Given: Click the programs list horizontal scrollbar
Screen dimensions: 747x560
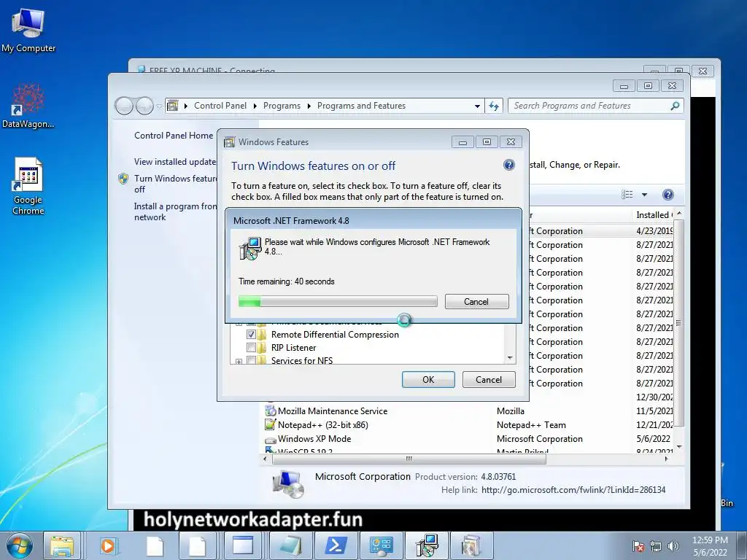Looking at the screenshot, I should tap(409, 459).
